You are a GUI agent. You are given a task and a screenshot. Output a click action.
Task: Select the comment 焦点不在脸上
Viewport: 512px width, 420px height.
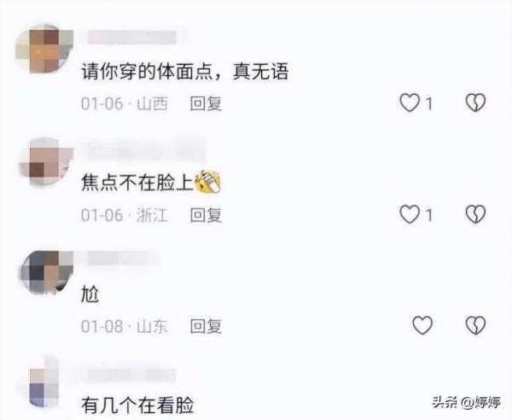pyautogui.click(x=151, y=182)
